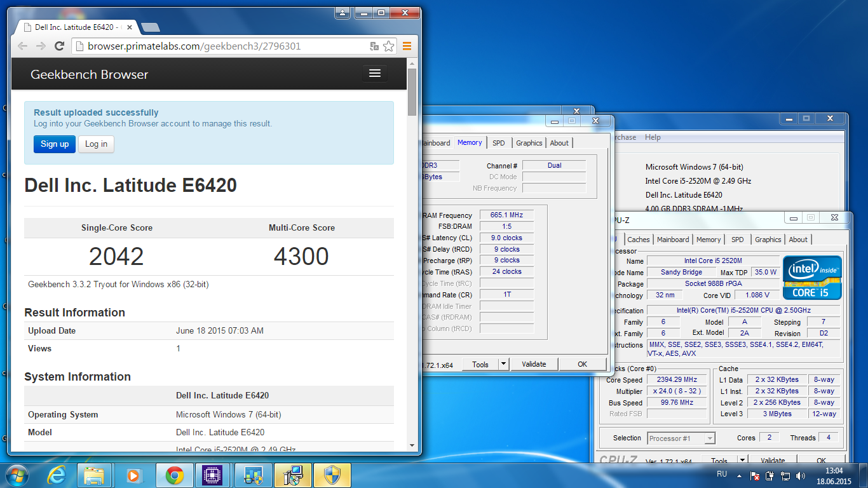Launch Internet Explorer from the taskbar
868x488 pixels.
coord(55,475)
